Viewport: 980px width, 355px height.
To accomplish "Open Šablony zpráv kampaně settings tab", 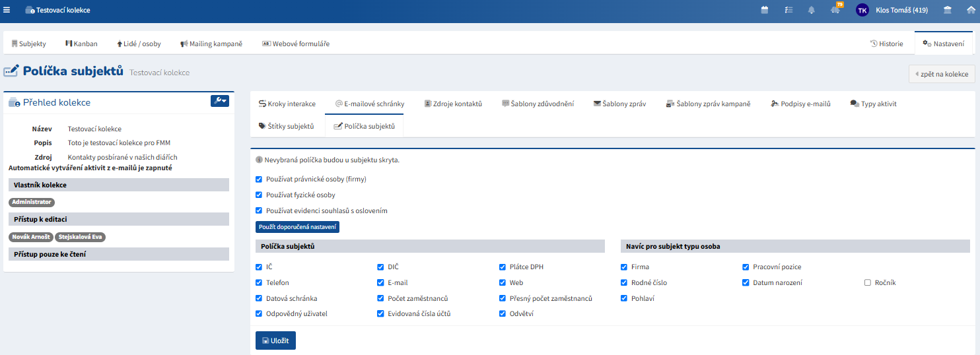I will point(708,104).
